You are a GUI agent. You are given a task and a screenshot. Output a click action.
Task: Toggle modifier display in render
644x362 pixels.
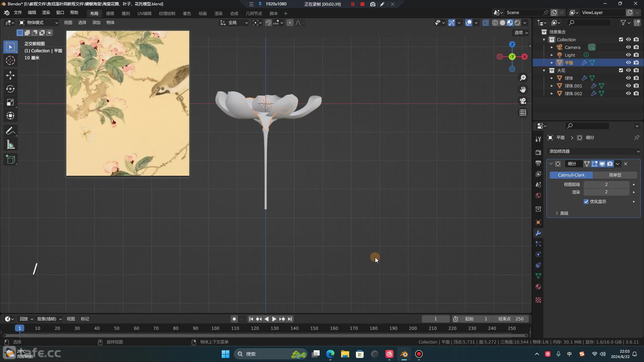610,164
